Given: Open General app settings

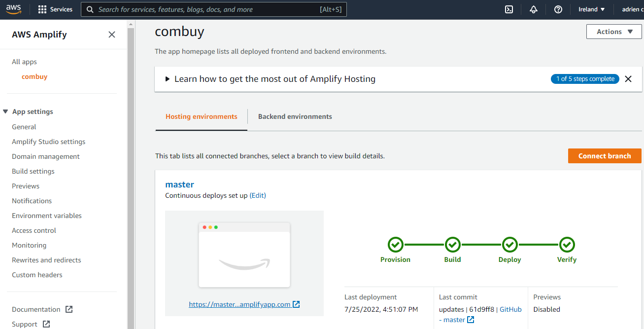Looking at the screenshot, I should [x=24, y=127].
